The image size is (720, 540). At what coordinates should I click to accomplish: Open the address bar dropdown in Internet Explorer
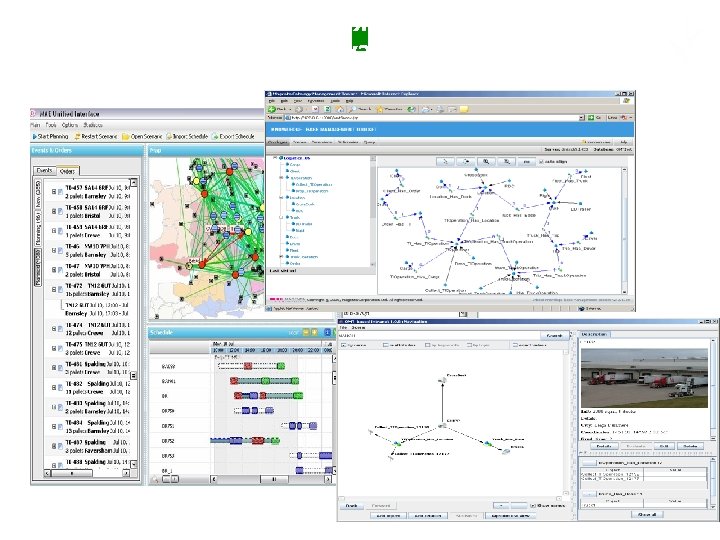click(581, 118)
